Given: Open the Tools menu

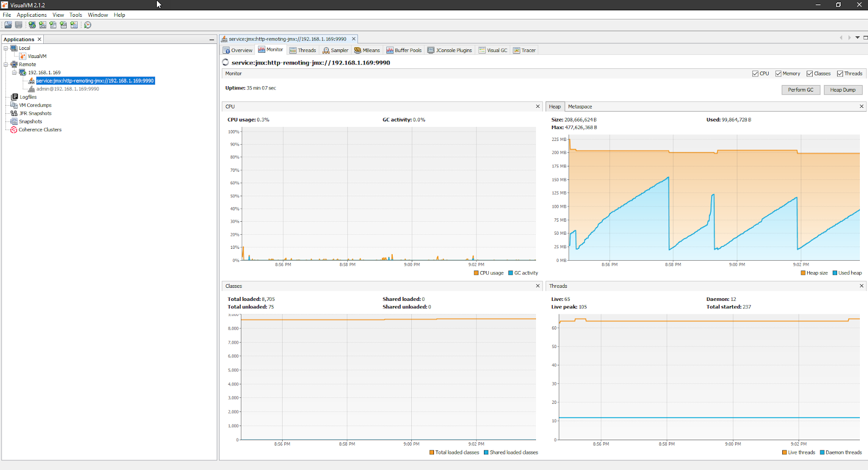Looking at the screenshot, I should (x=76, y=15).
